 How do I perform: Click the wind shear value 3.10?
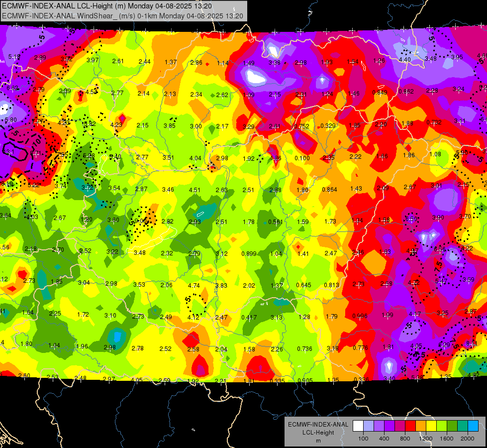pyautogui.click(x=110, y=316)
